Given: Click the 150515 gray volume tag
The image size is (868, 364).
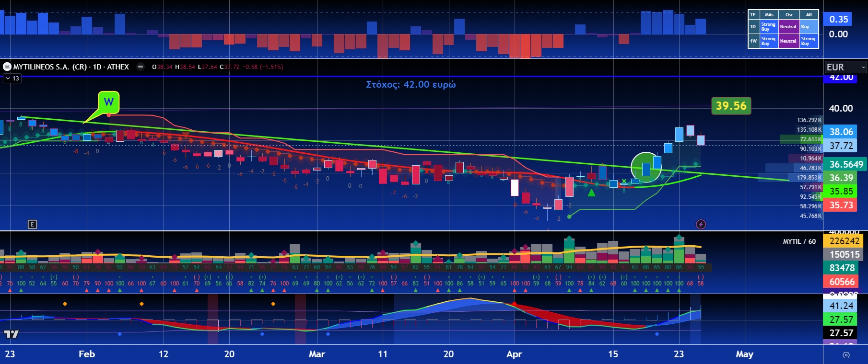Looking at the screenshot, I should pos(844,254).
